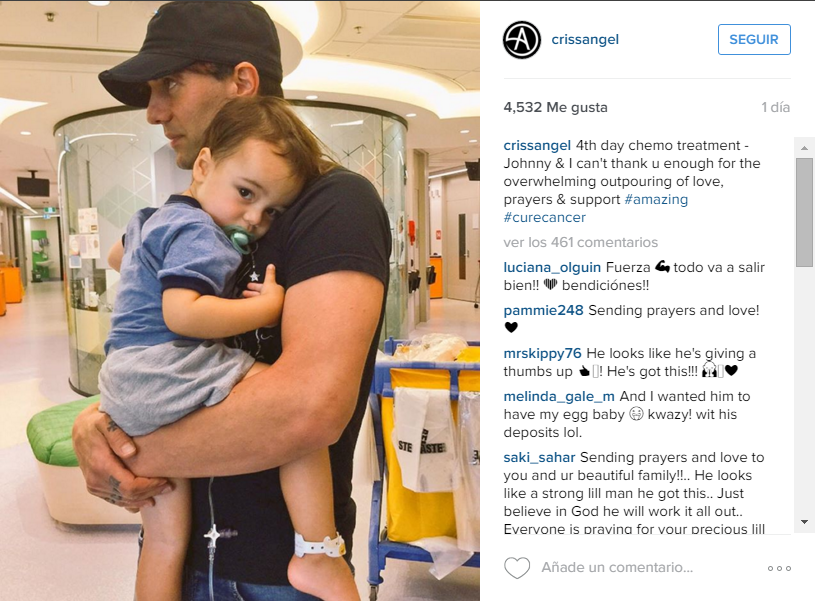Open the crissangel username in header
Screen dimensions: 815x601
point(585,40)
